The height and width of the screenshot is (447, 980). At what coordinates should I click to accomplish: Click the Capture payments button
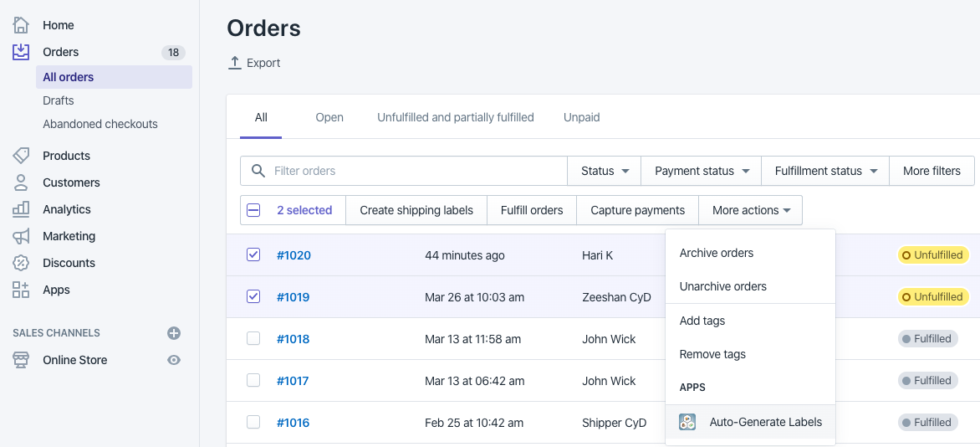point(637,210)
